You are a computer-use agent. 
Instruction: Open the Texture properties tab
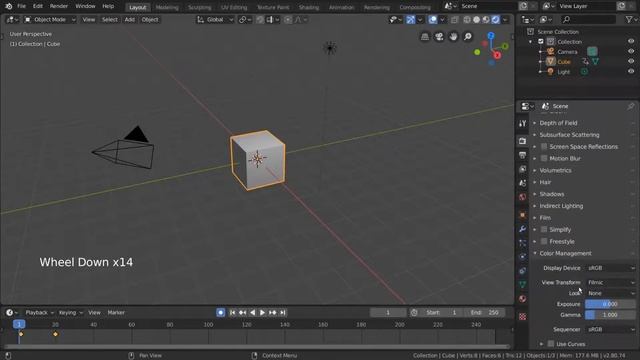click(x=522, y=316)
